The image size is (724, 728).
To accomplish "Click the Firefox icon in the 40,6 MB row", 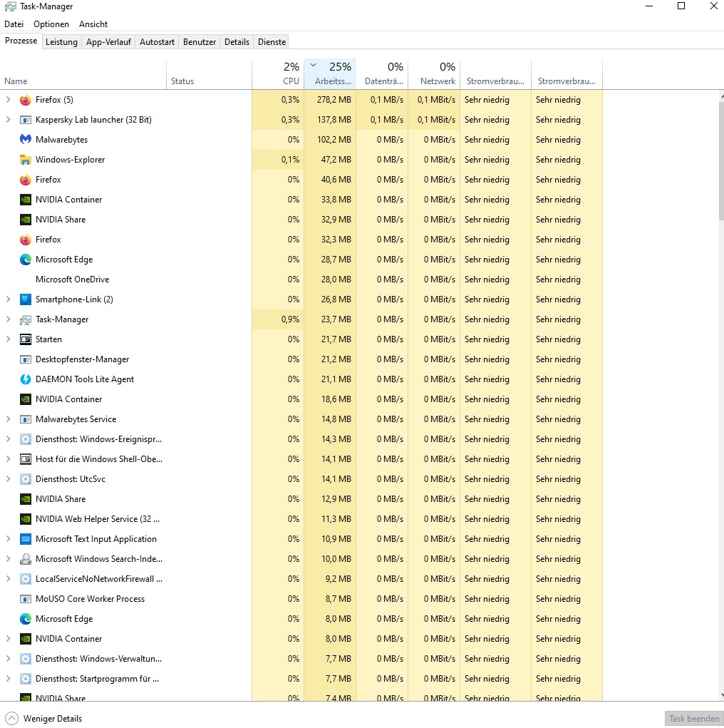I will point(26,180).
